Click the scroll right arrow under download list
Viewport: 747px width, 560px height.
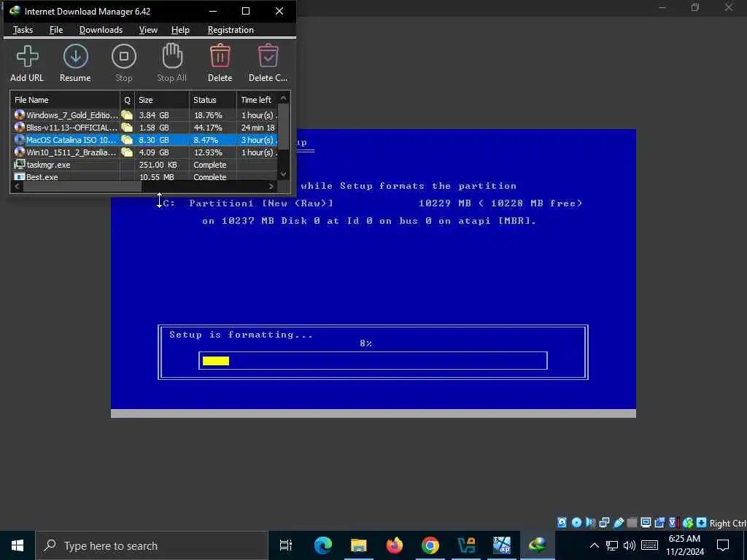(x=271, y=186)
